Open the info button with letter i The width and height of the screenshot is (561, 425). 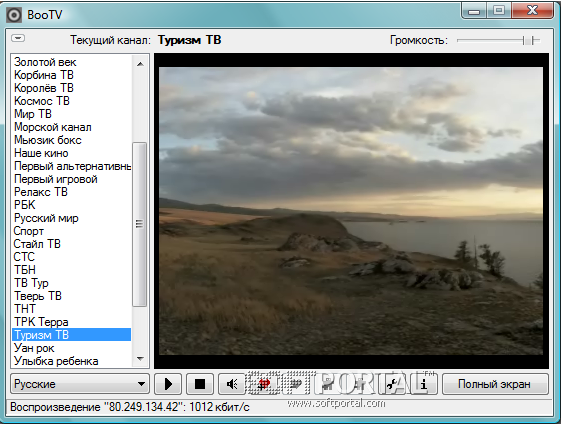(424, 384)
